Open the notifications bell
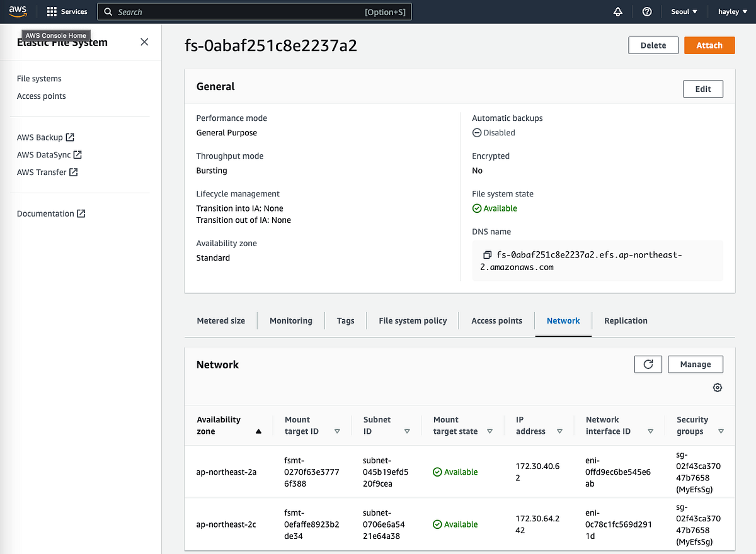Screen dimensions: 756x554 pyautogui.click(x=617, y=11)
